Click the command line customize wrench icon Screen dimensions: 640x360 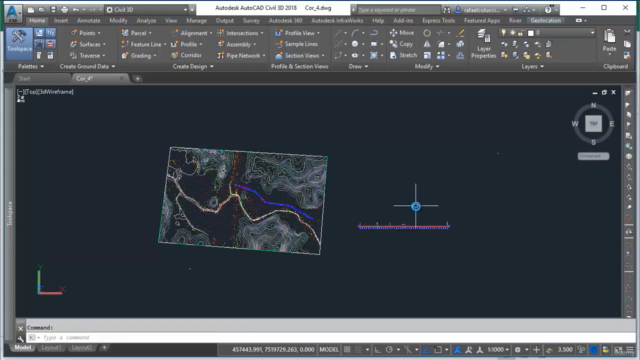coord(21,338)
